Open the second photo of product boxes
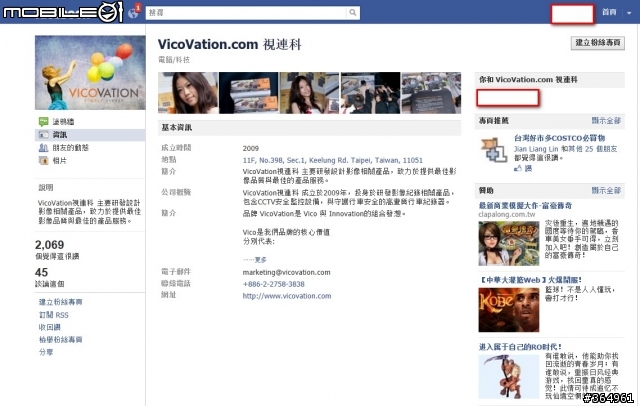Image resolution: width=640 pixels, height=406 pixels. tap(249, 93)
